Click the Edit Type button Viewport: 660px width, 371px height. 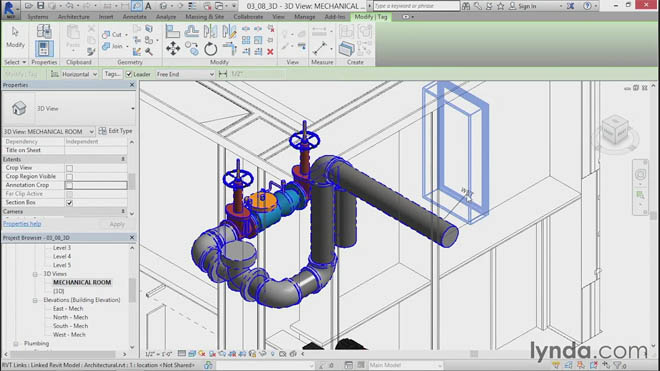tap(116, 131)
